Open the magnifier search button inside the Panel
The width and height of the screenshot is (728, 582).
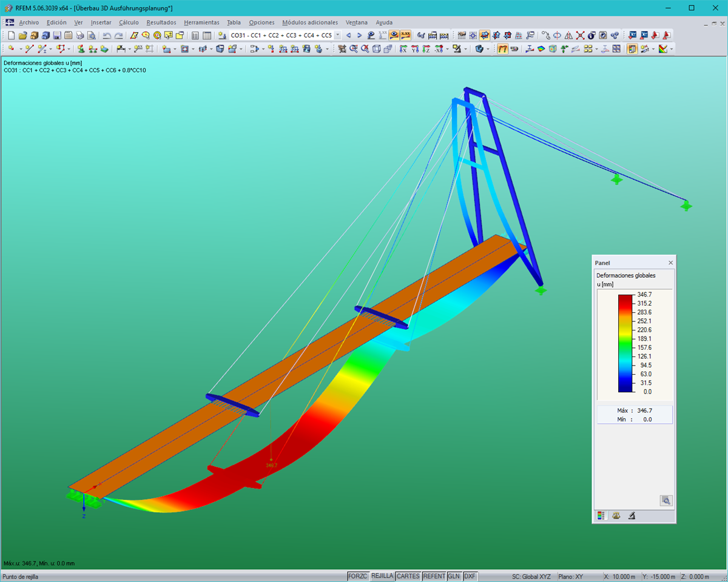(x=666, y=501)
